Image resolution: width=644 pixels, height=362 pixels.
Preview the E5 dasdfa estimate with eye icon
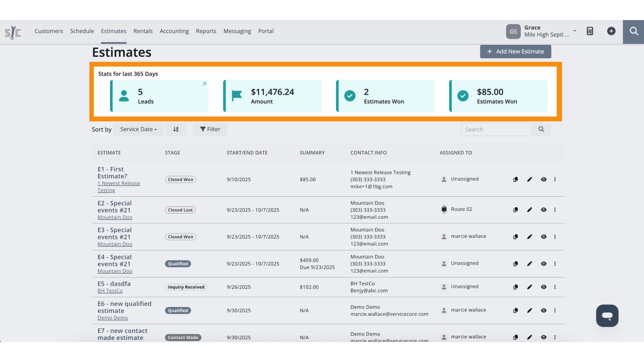tap(544, 287)
